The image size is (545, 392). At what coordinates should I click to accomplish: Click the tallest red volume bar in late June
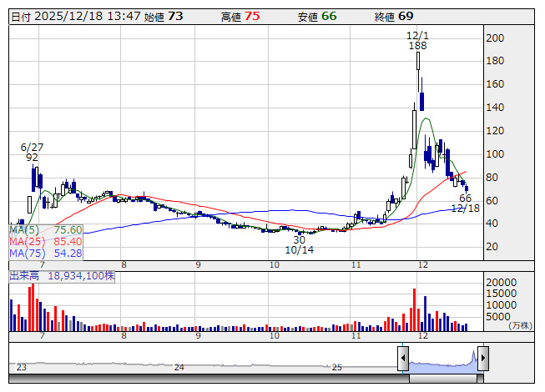[33, 308]
